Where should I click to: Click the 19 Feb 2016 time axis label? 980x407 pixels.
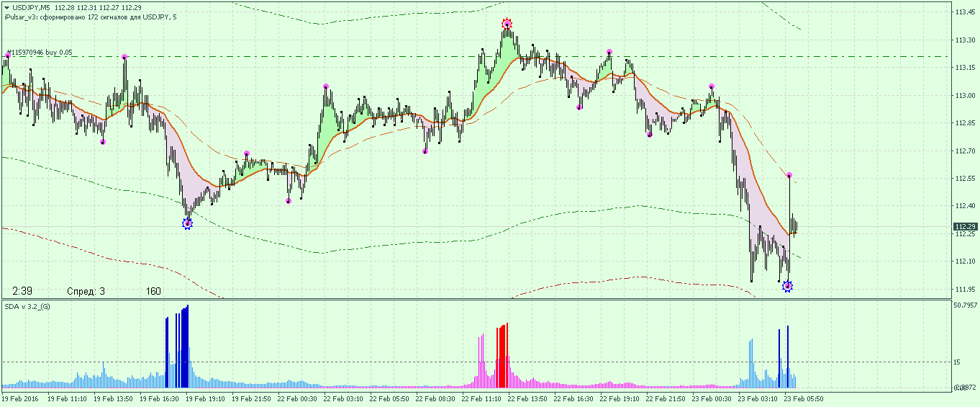coord(19,398)
